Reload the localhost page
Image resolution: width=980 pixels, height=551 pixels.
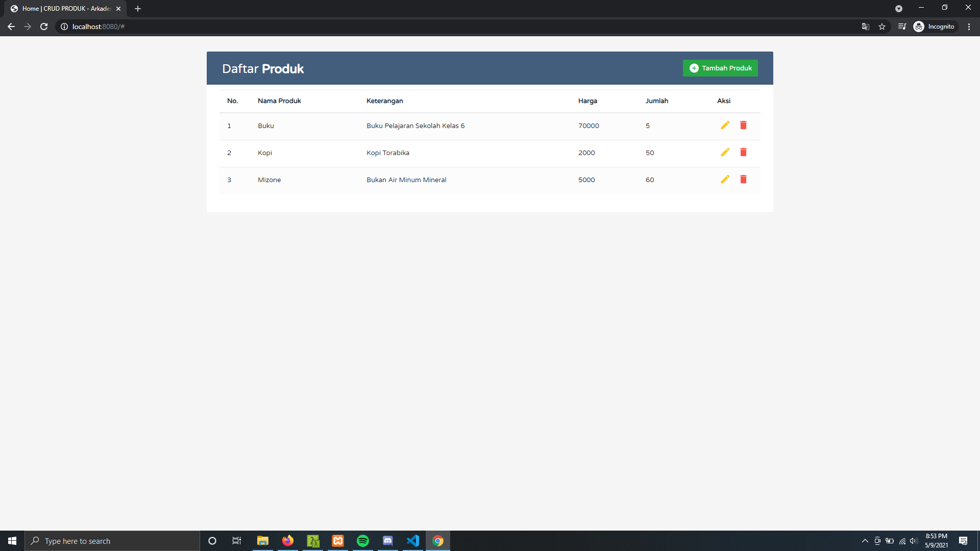pos(44,27)
